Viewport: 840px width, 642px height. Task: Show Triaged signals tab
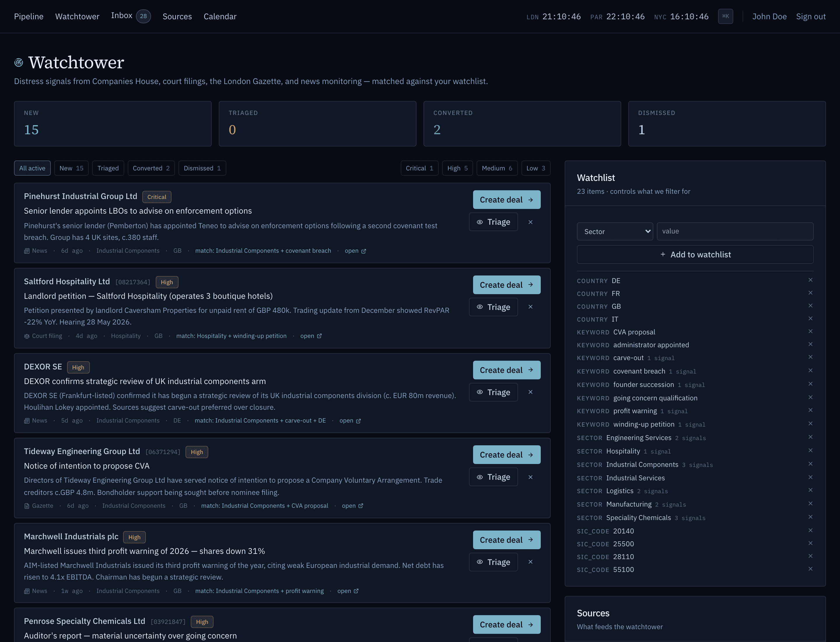[x=108, y=168]
